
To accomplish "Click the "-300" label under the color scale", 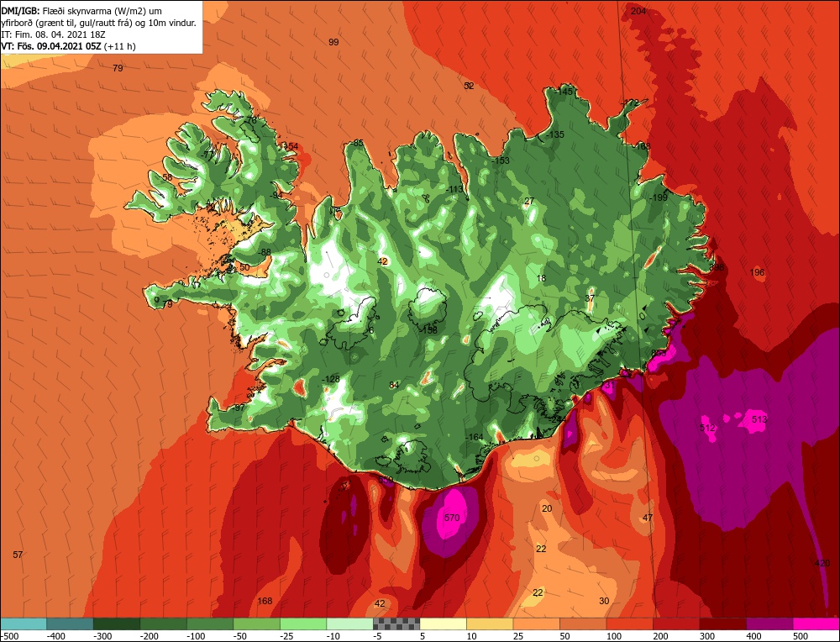I will pyautogui.click(x=104, y=636).
